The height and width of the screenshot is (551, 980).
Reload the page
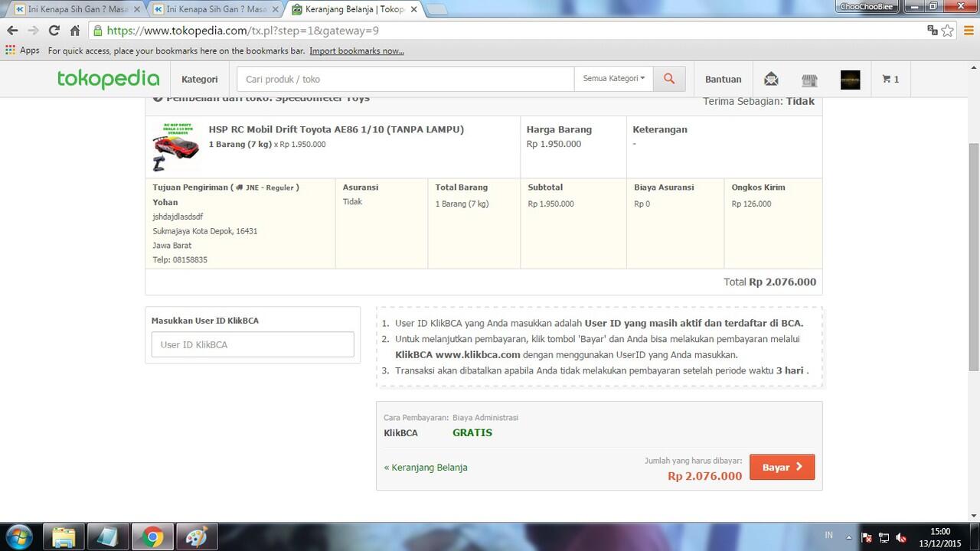pyautogui.click(x=54, y=31)
